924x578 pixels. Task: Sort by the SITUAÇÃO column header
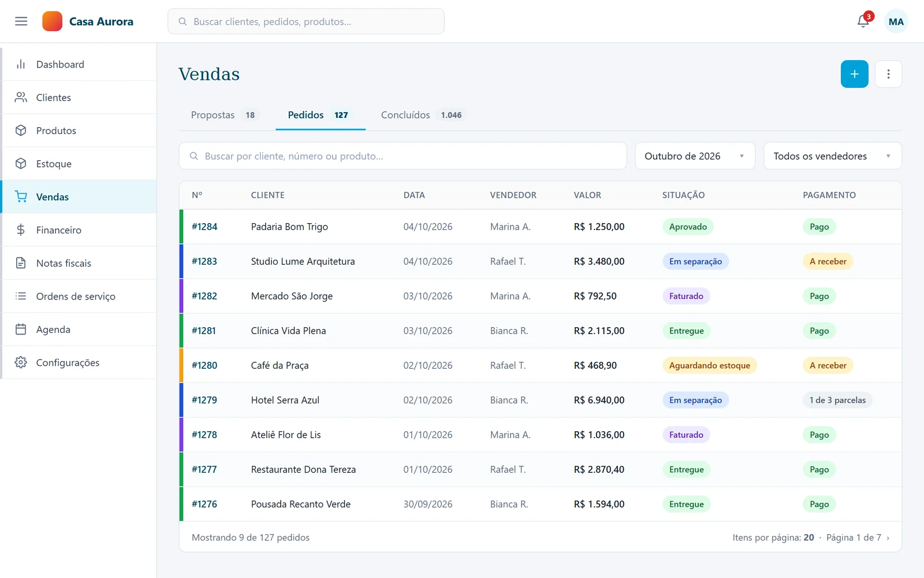(683, 195)
